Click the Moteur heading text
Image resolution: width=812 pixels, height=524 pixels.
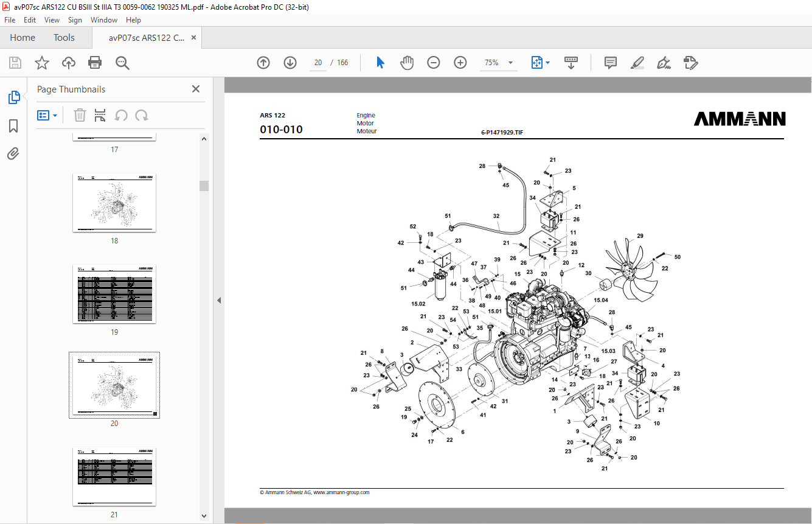click(367, 131)
